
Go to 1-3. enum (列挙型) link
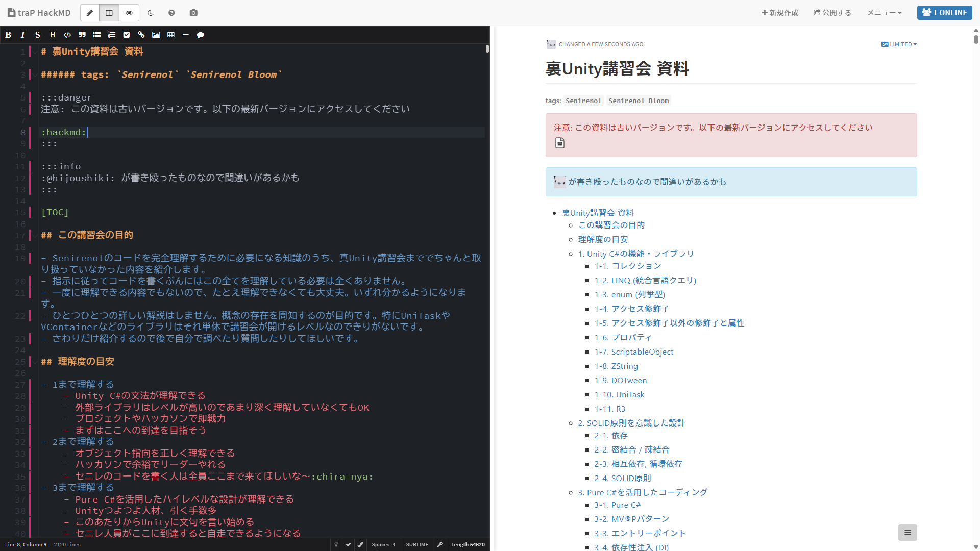(x=629, y=294)
